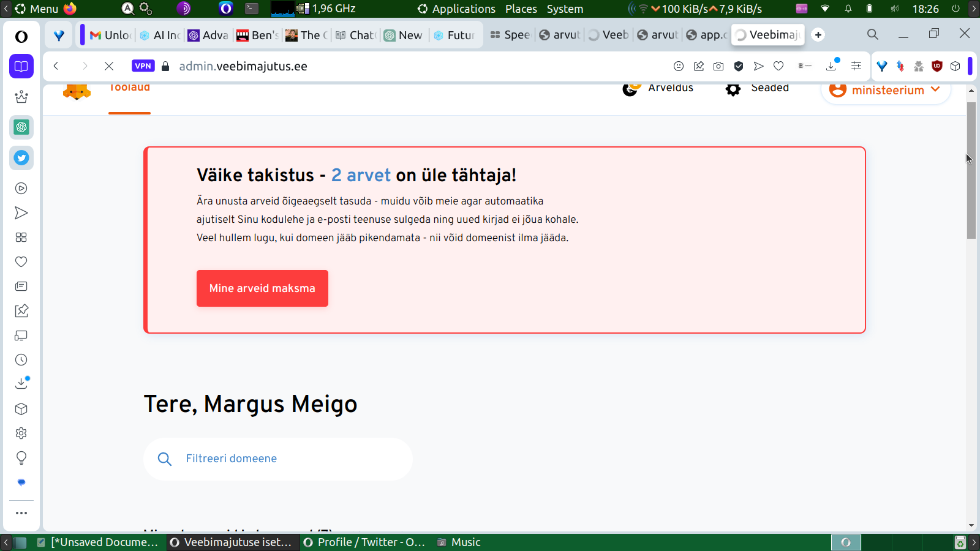Click the Downloads icon in the toolbar
This screenshot has width=980, height=551.
point(831,66)
